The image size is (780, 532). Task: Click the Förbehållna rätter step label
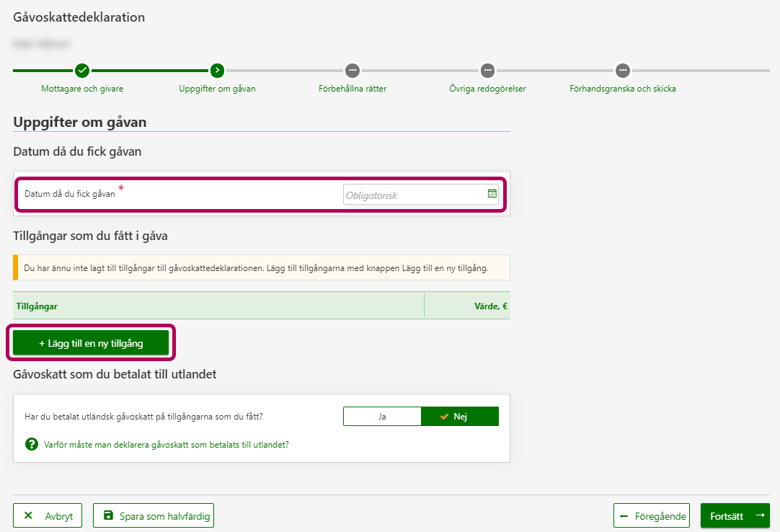click(353, 89)
